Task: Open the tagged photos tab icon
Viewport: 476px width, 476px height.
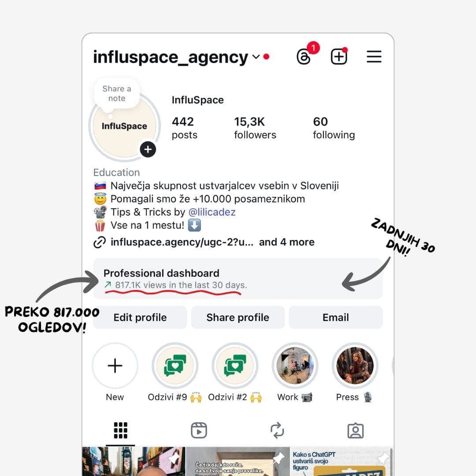Action: (356, 431)
